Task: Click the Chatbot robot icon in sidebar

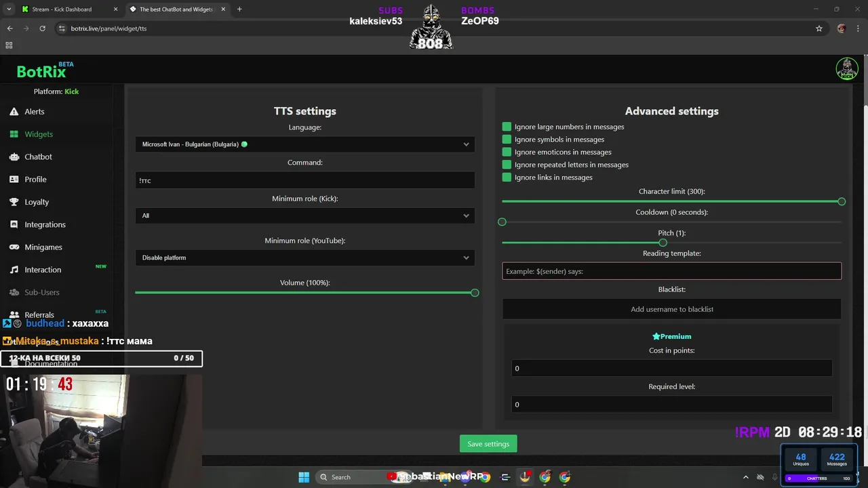Action: click(14, 157)
